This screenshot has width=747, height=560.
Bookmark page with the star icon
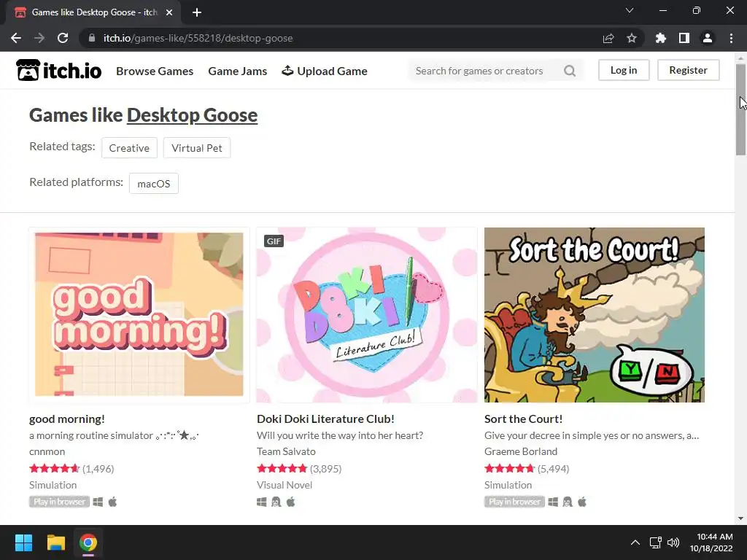632,38
